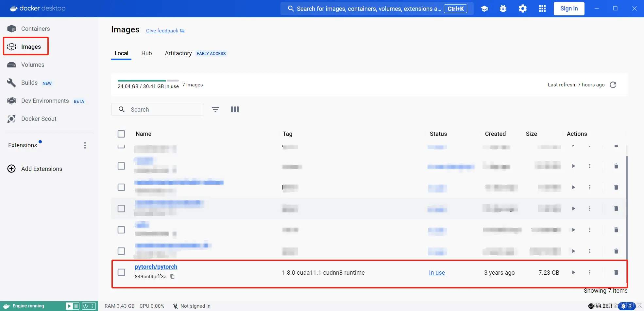Click the disk usage progress bar
The width and height of the screenshot is (644, 311).
pos(148,81)
